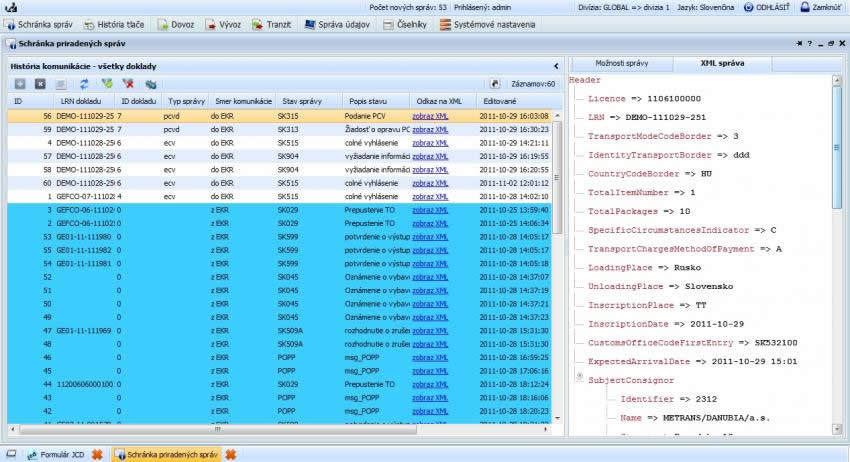Click Divízia: GLOBAL division selector
The width and height of the screenshot is (850, 462).
pyautogui.click(x=622, y=8)
